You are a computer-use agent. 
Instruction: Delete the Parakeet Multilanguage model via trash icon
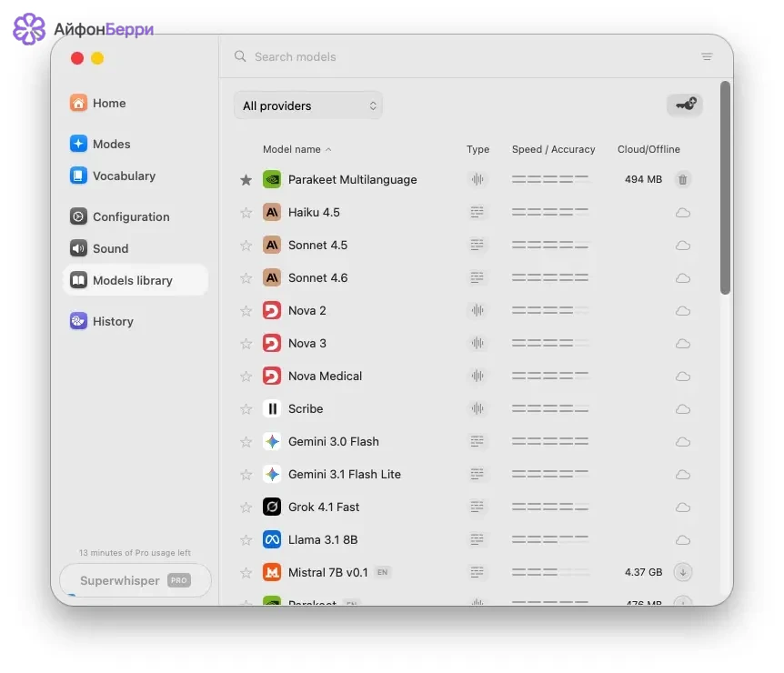[682, 179]
